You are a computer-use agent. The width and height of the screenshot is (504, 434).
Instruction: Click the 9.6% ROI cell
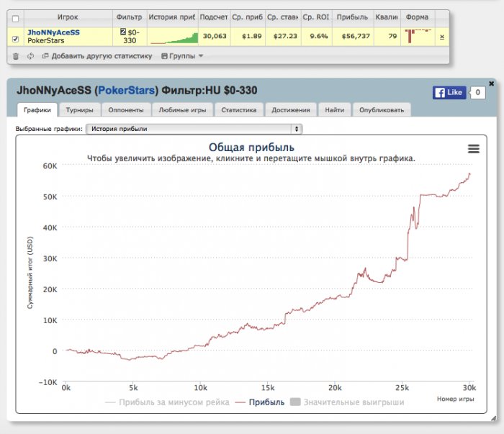[x=318, y=36]
